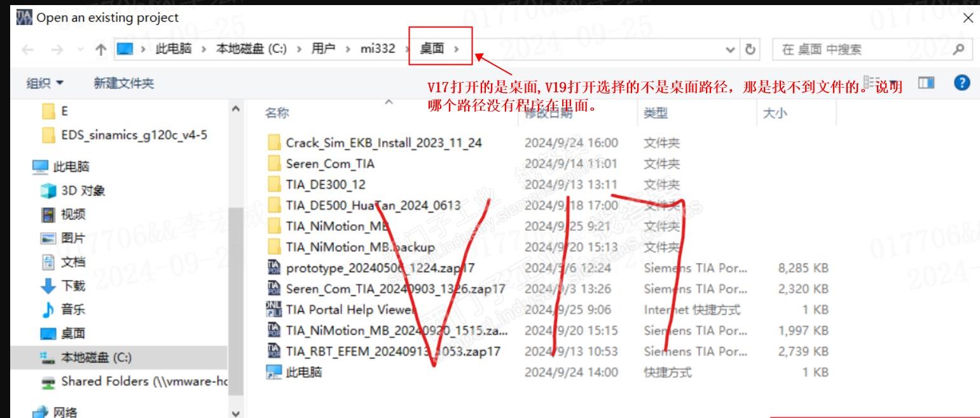Sort by 名称 column header
The height and width of the screenshot is (418, 980).
277,113
